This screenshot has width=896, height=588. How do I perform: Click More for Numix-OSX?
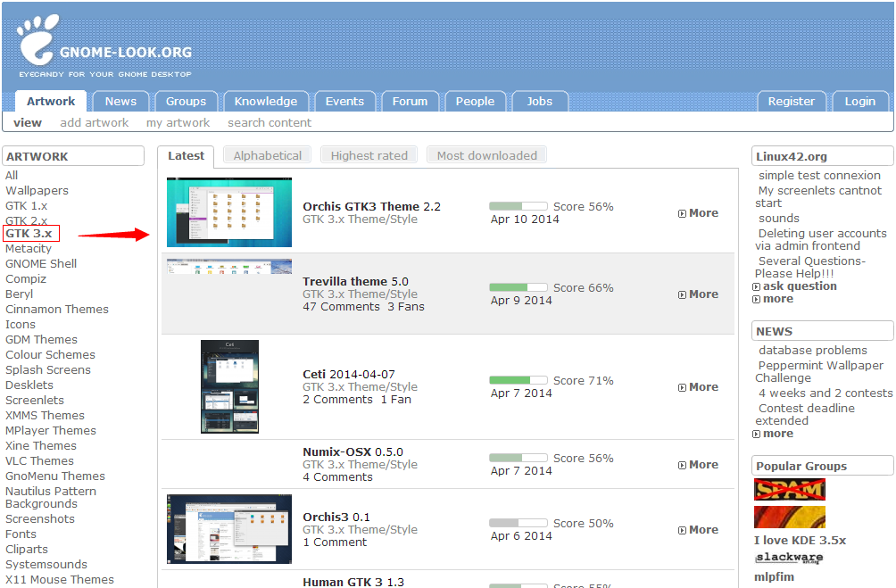coord(698,465)
